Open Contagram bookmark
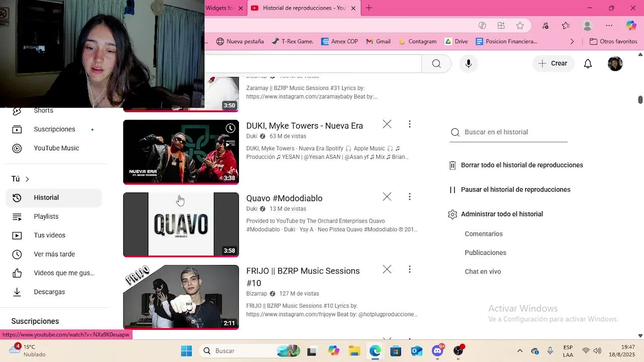644x362 pixels. 418,42
